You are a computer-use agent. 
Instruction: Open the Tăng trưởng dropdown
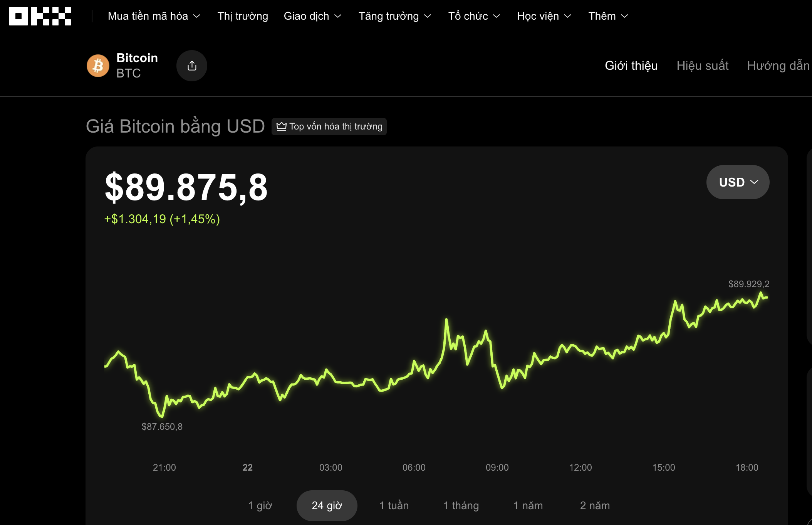pyautogui.click(x=394, y=16)
